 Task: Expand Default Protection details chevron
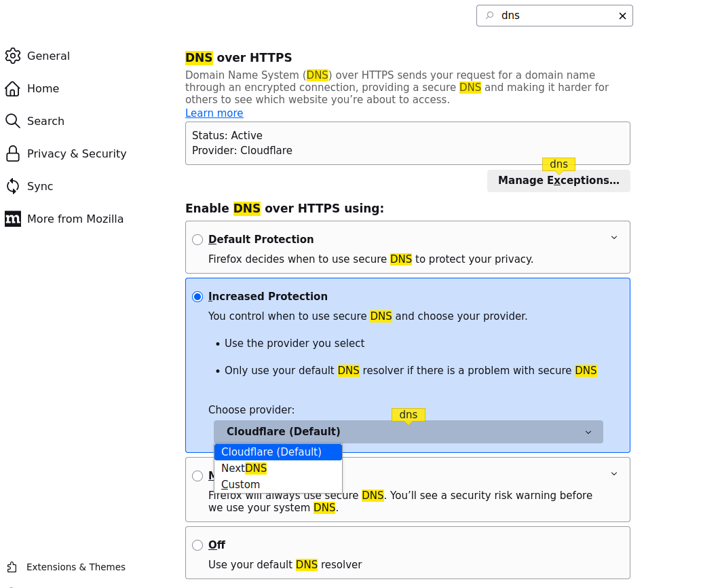[x=614, y=238]
